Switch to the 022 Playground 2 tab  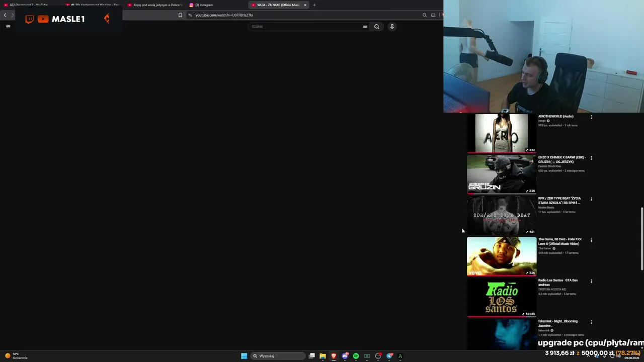(31, 5)
